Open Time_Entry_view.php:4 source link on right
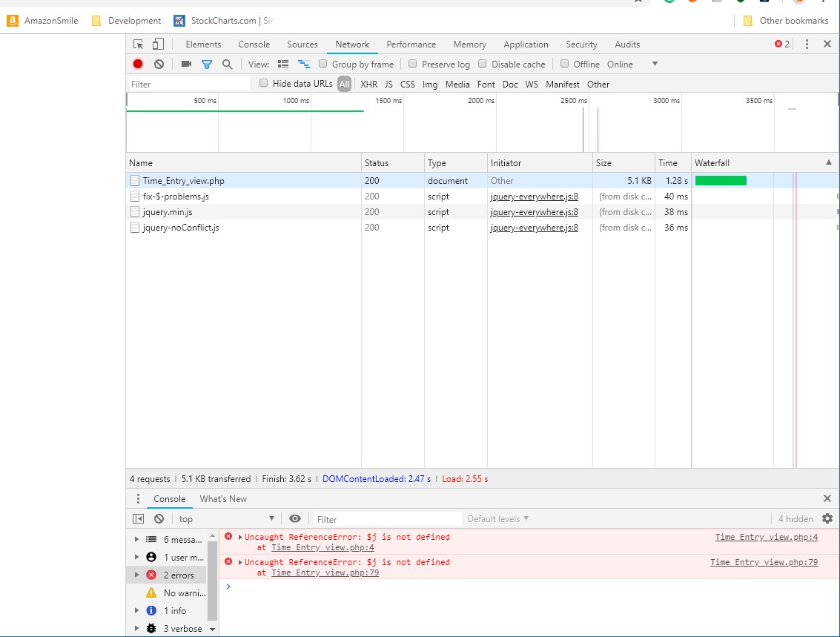 766,537
